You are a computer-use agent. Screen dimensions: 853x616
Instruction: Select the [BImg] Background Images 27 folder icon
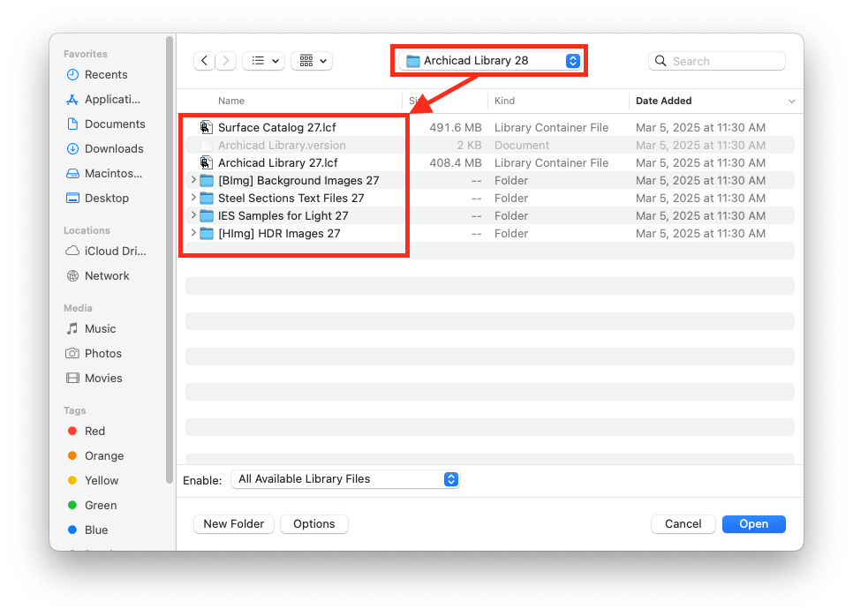207,181
